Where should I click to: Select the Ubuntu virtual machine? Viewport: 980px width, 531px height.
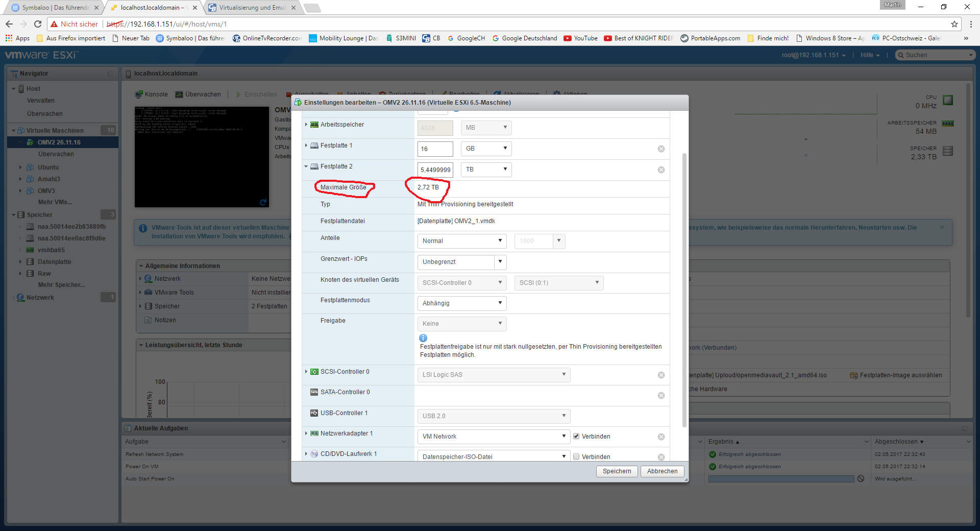48,167
